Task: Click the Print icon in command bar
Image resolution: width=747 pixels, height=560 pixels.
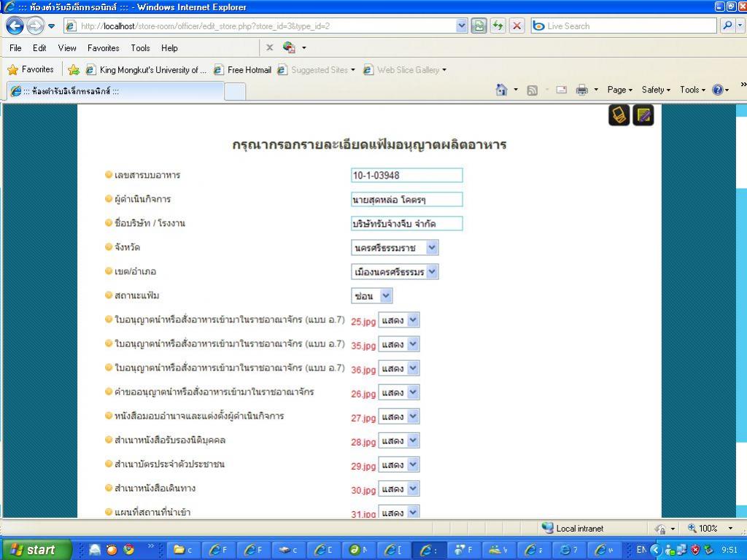Action: [581, 90]
